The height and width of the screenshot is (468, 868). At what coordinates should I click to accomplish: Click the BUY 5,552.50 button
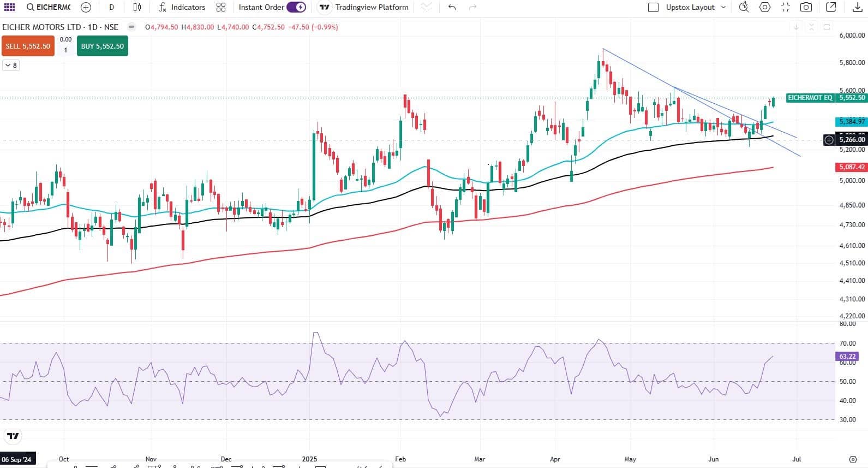102,46
